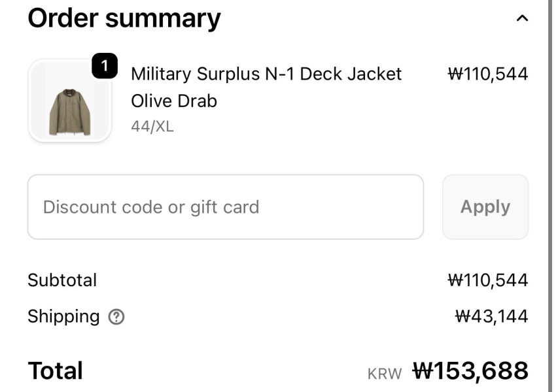This screenshot has width=556, height=392.
Task: Click the 44/XL size variant text
Action: 152,127
